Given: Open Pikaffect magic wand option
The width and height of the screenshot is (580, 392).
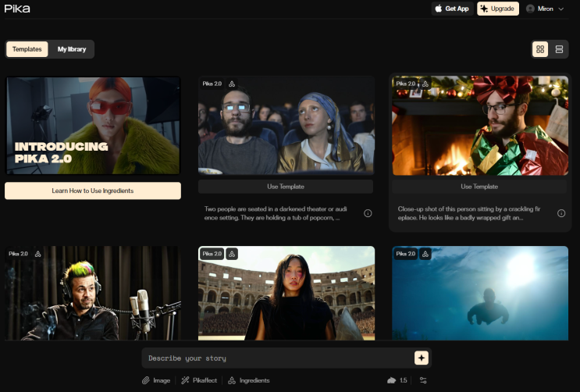Looking at the screenshot, I should [200, 380].
